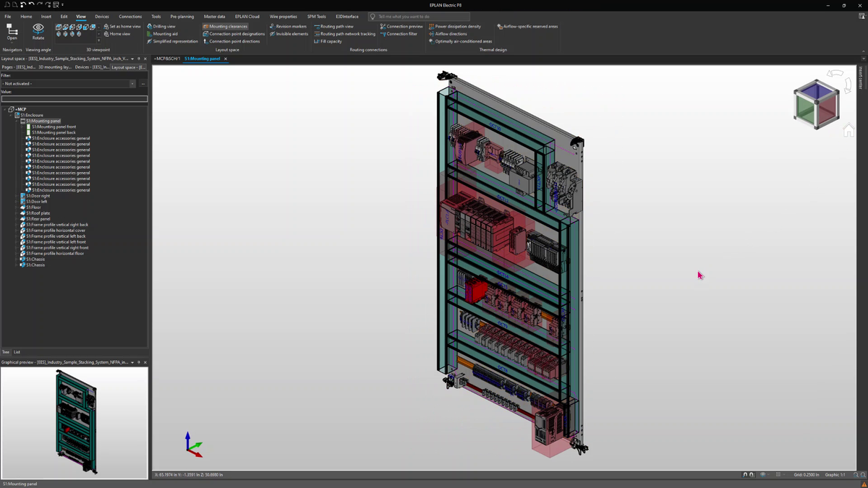
Task: Click the filter browse button next to the dropdown
Action: coord(142,83)
